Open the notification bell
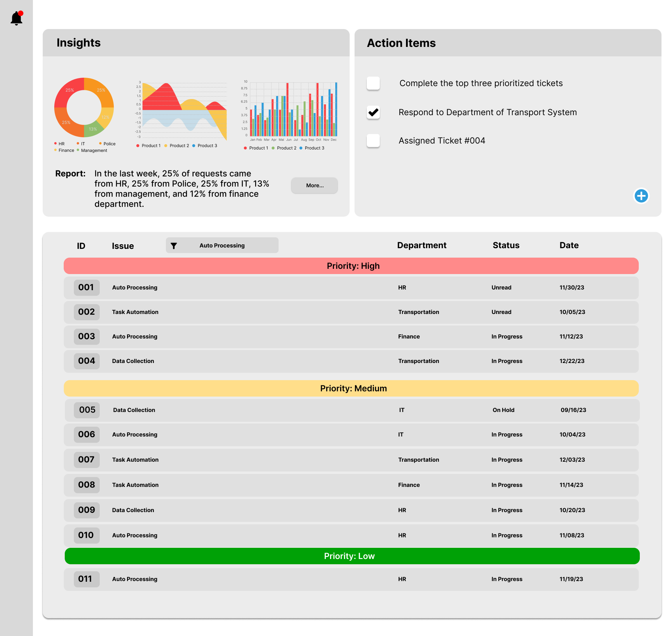The height and width of the screenshot is (636, 672). [x=16, y=18]
